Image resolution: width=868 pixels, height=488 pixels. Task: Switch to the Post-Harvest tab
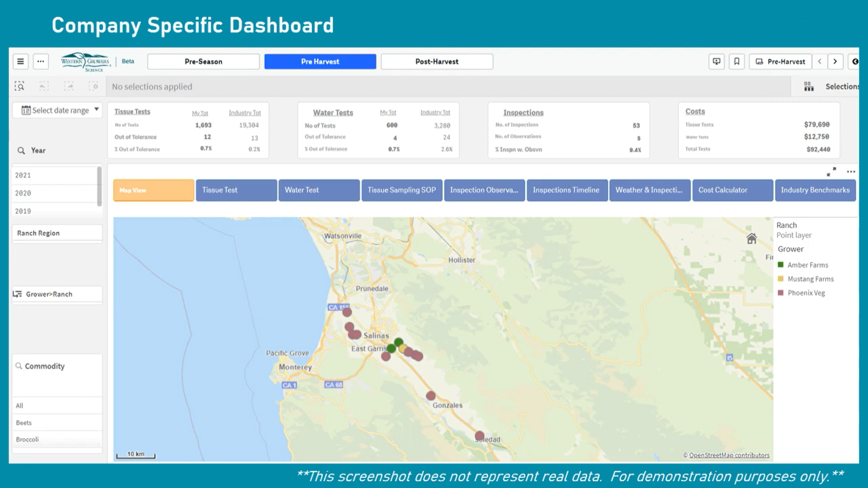point(437,62)
